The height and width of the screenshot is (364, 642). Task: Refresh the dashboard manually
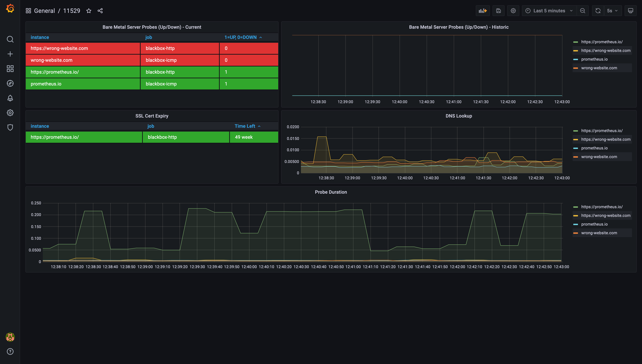(x=598, y=11)
